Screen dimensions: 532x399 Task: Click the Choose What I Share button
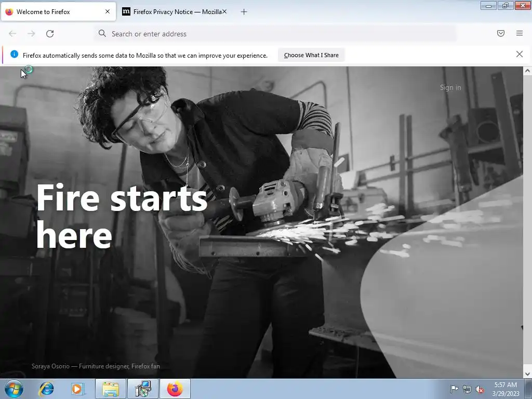point(311,55)
